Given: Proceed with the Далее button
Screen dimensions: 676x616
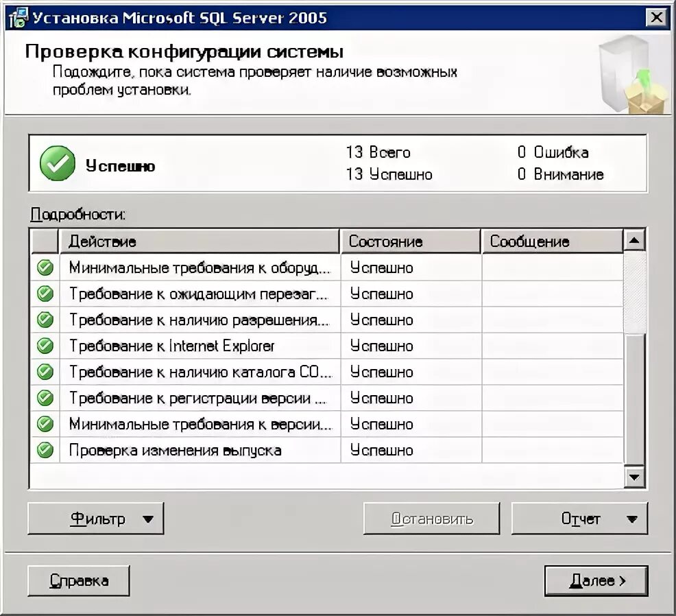Looking at the screenshot, I should [x=596, y=580].
